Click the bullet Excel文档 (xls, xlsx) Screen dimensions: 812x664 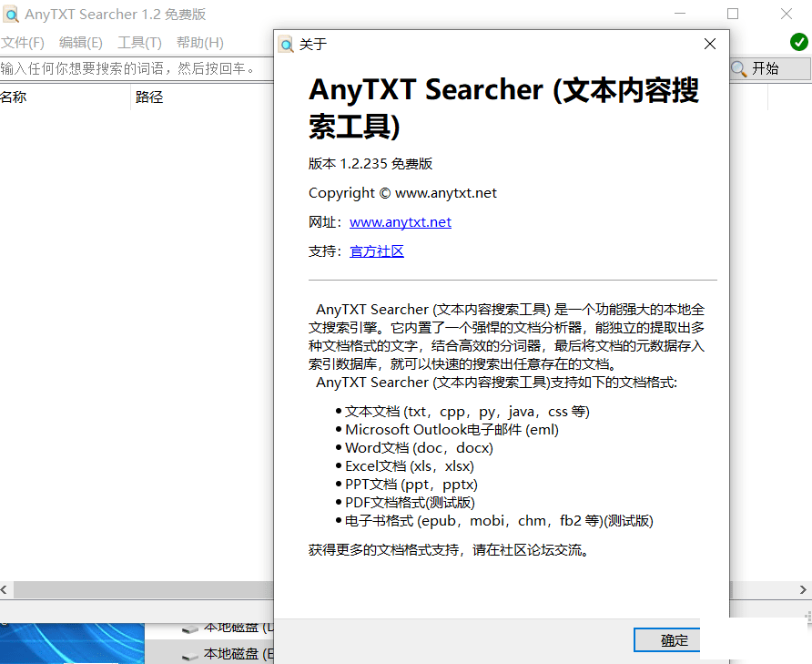404,466
